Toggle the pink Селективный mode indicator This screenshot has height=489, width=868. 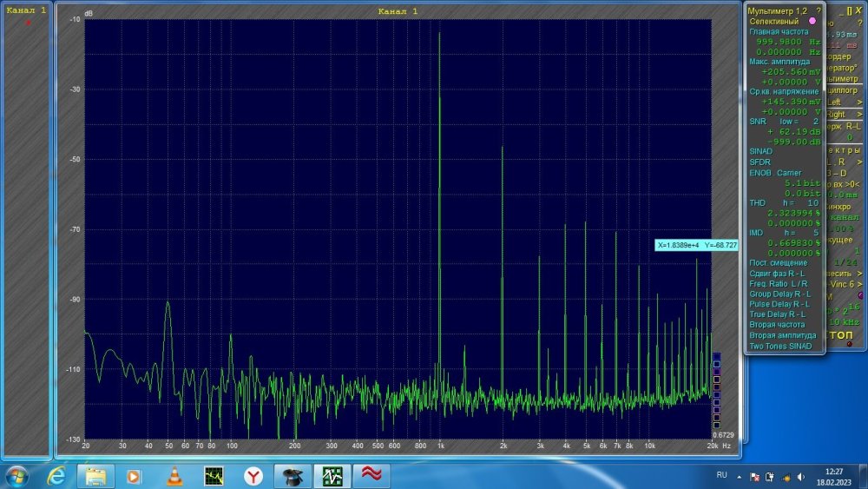[x=812, y=20]
